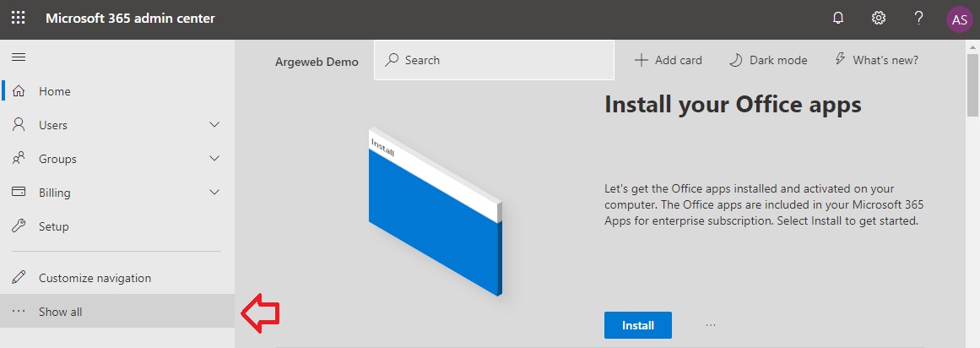Select Users in the navigation
Screen dimensions: 980x348
(117, 125)
